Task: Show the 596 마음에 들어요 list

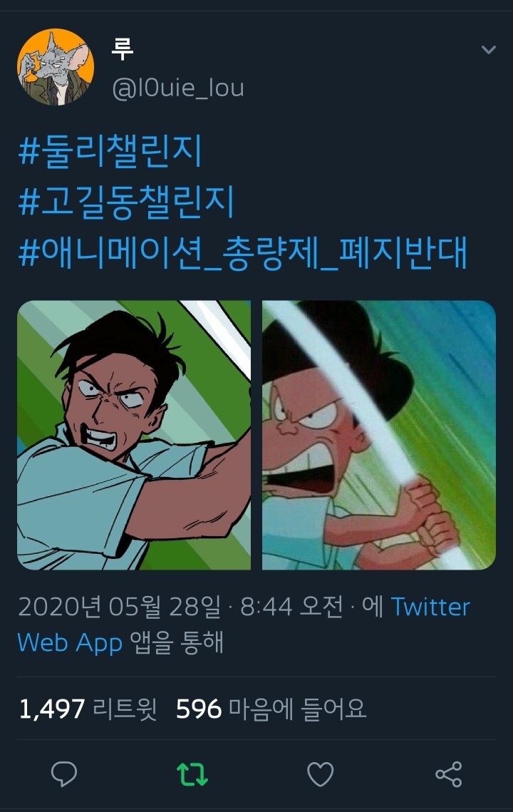Action: click(271, 709)
